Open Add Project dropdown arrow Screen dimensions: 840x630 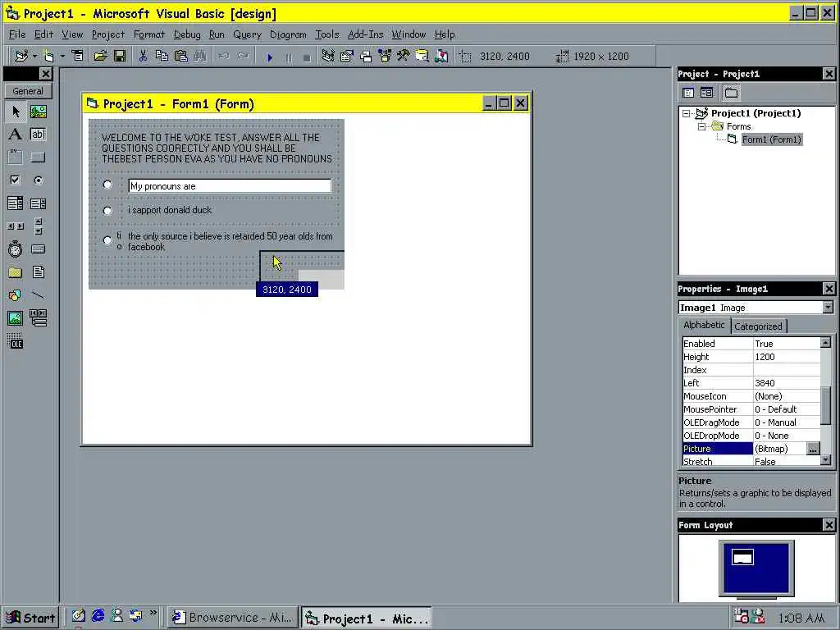coord(34,56)
